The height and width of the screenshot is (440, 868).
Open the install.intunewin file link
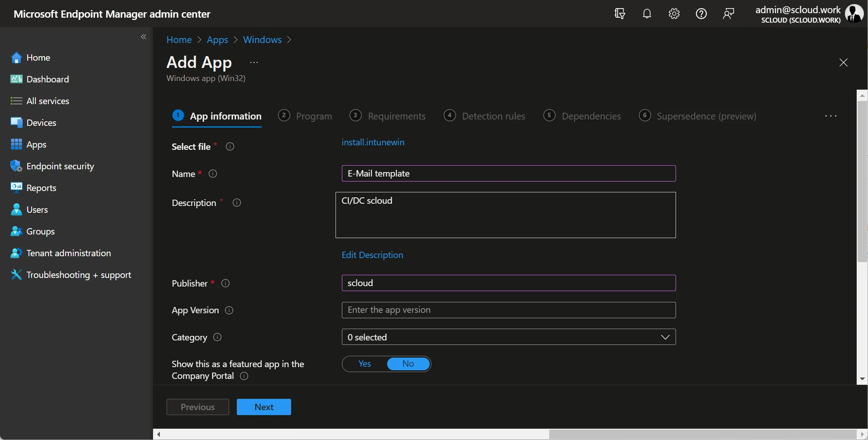point(373,142)
